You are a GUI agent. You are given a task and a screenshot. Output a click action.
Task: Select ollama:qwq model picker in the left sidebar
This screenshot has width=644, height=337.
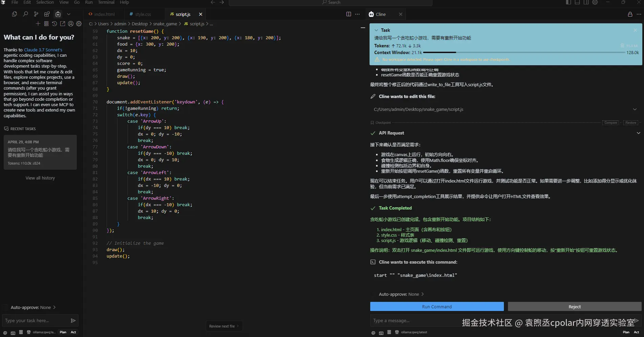44,332
